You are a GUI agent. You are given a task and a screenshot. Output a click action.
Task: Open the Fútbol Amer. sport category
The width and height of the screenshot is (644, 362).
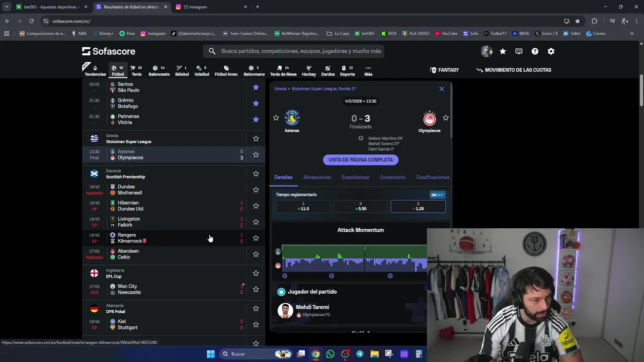tap(226, 70)
